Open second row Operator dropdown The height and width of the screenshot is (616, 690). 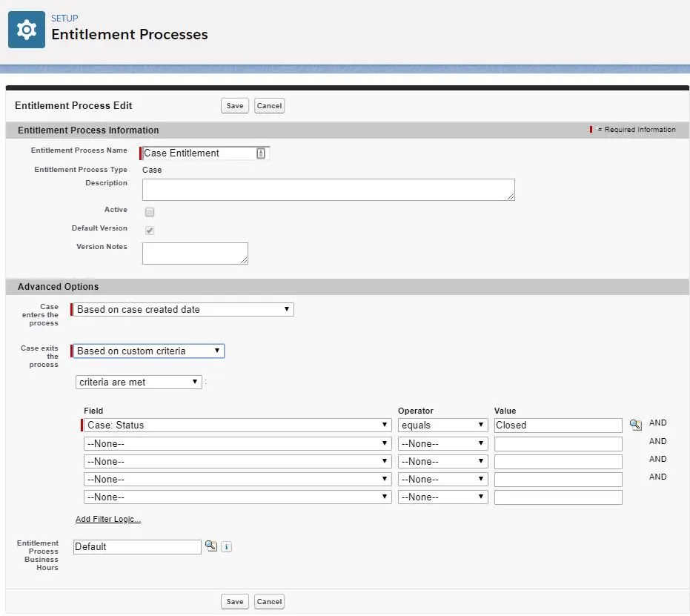click(x=442, y=443)
